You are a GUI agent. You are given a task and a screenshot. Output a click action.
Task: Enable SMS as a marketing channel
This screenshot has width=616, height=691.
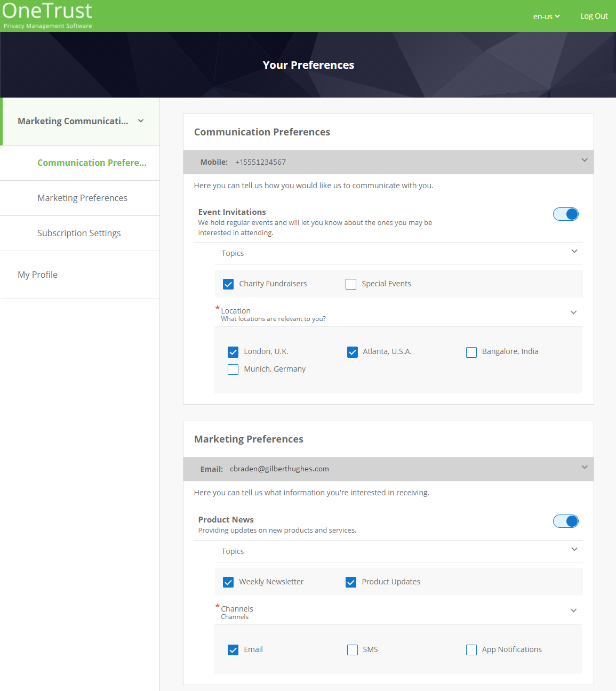pyautogui.click(x=352, y=649)
